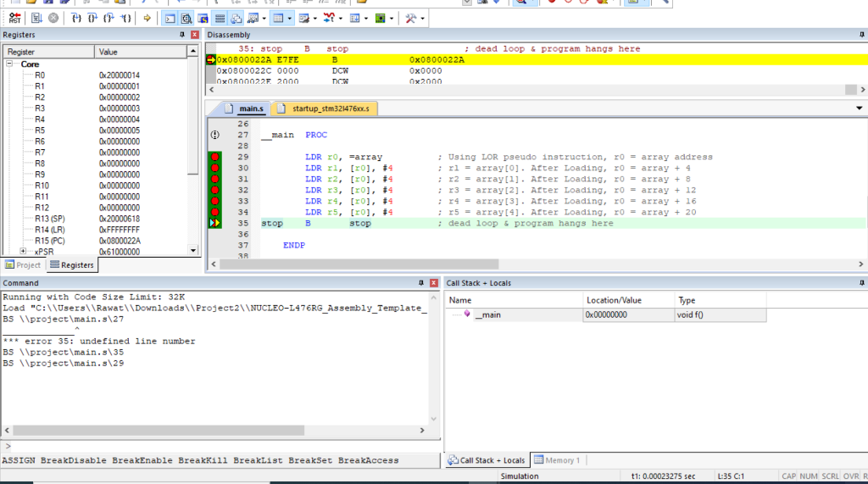868x484 pixels.
Task: Toggle the Command Window toolbar button
Action: point(170,18)
